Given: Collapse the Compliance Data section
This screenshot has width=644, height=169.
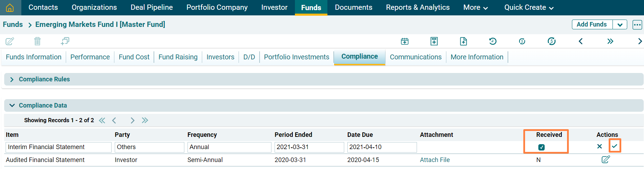Looking at the screenshot, I should tap(12, 105).
